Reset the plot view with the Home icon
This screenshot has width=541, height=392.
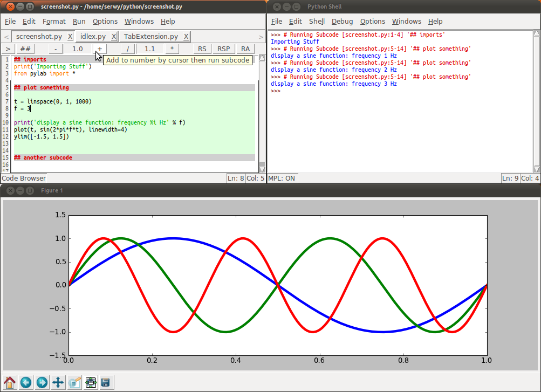coord(11,382)
